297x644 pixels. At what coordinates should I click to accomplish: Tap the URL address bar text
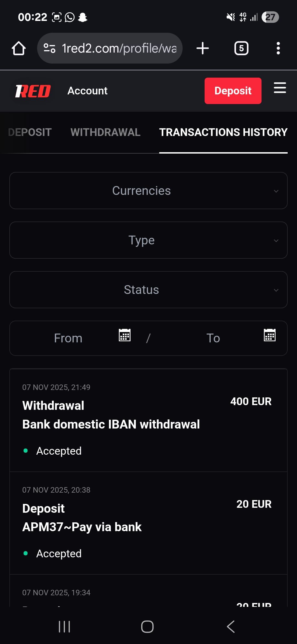coord(119,48)
